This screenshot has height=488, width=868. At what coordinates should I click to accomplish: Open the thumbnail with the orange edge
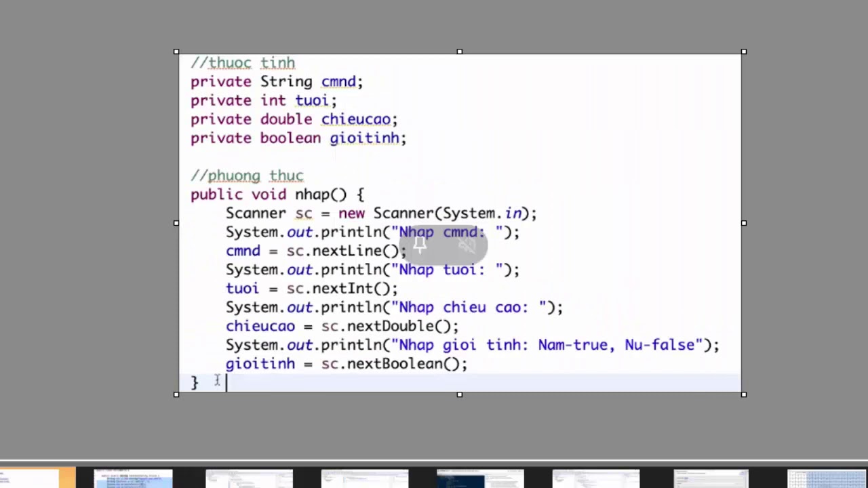coord(38,479)
